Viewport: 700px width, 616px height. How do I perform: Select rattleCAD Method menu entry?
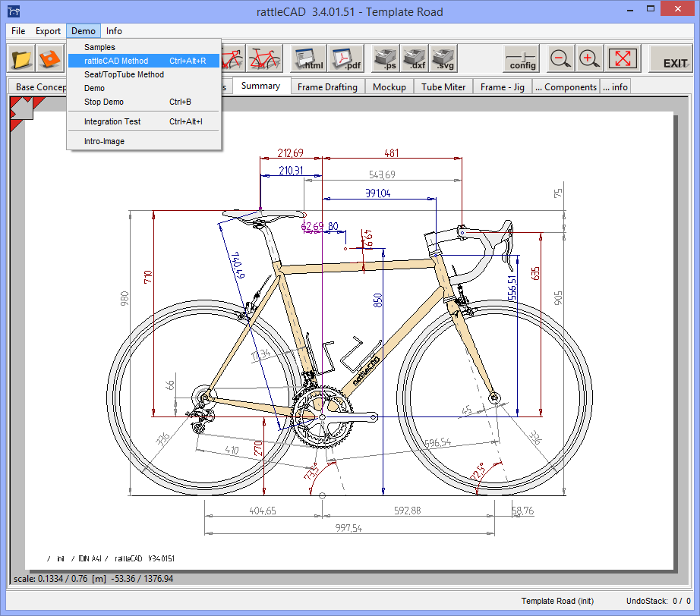[143, 61]
